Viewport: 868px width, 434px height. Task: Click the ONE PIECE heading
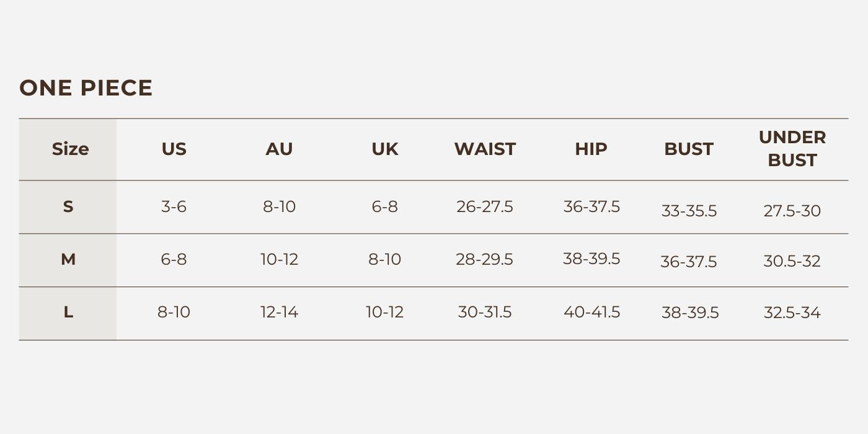tap(86, 88)
